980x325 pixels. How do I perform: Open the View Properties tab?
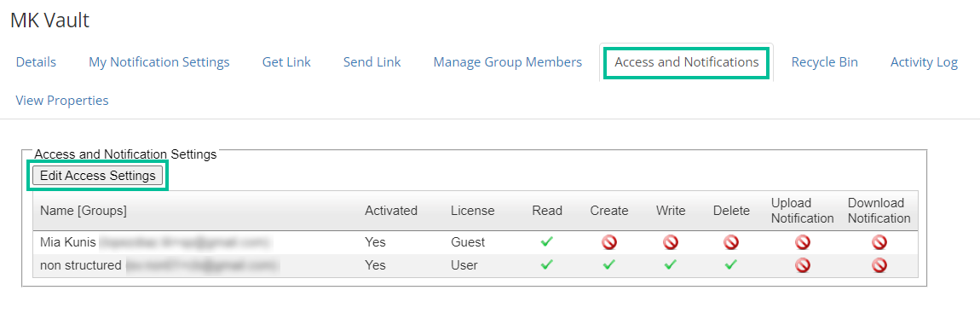point(62,100)
